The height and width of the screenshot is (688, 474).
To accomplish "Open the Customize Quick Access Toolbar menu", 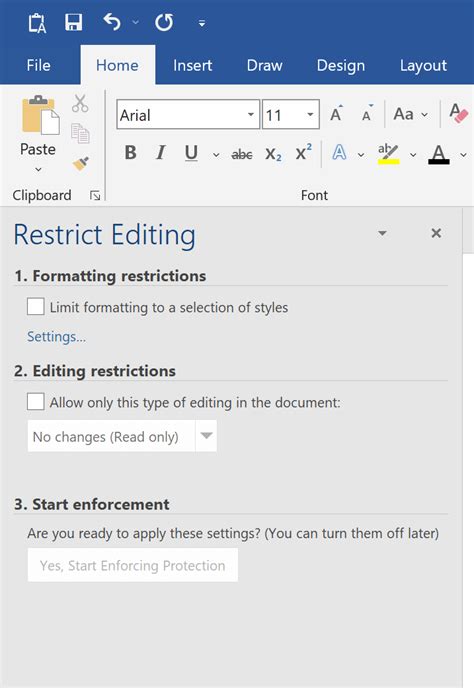I will point(201,23).
